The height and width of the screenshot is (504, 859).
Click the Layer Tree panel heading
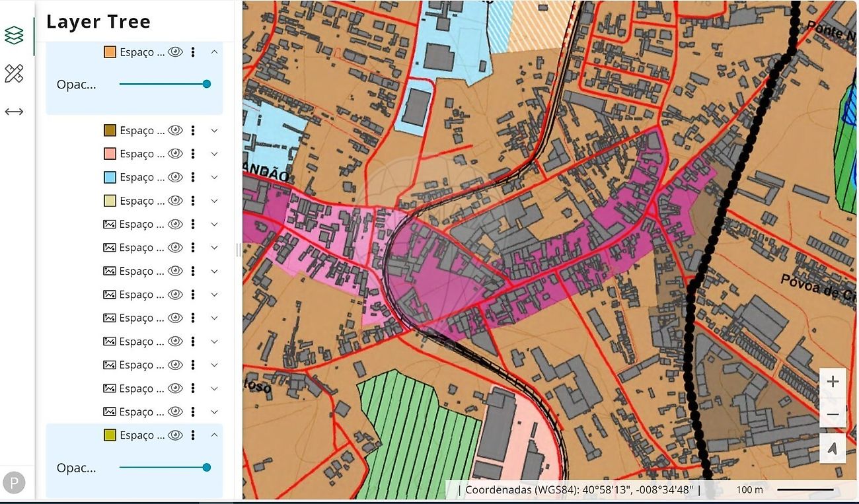(98, 22)
